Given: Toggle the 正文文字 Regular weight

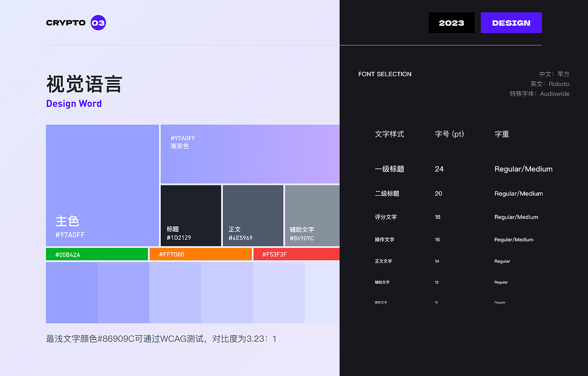Looking at the screenshot, I should coord(502,261).
